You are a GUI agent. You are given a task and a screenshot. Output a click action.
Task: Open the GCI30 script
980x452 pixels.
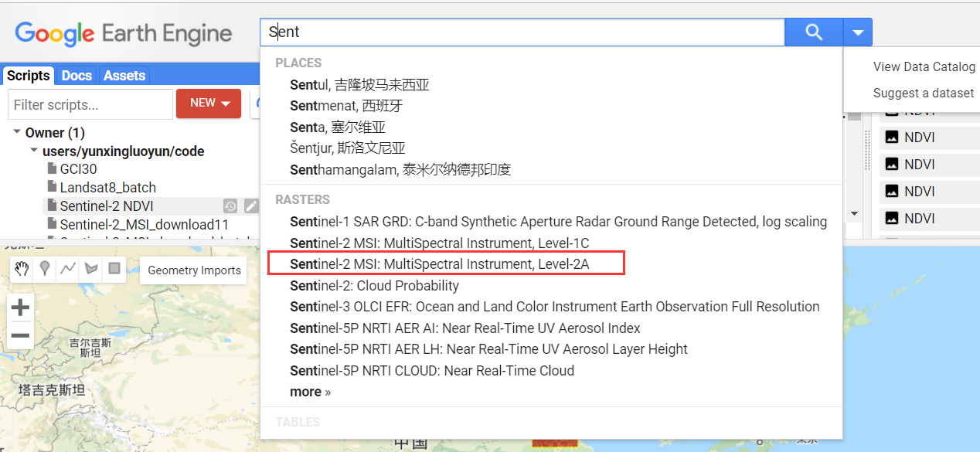[78, 168]
